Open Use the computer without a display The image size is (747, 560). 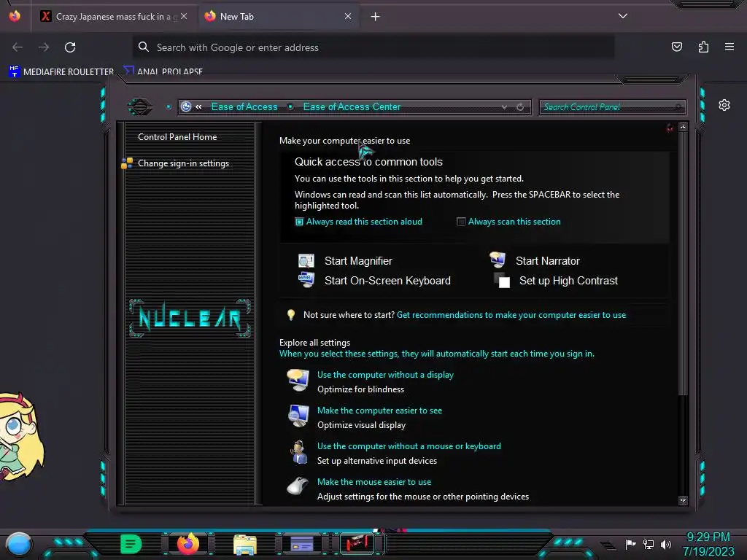tap(385, 375)
